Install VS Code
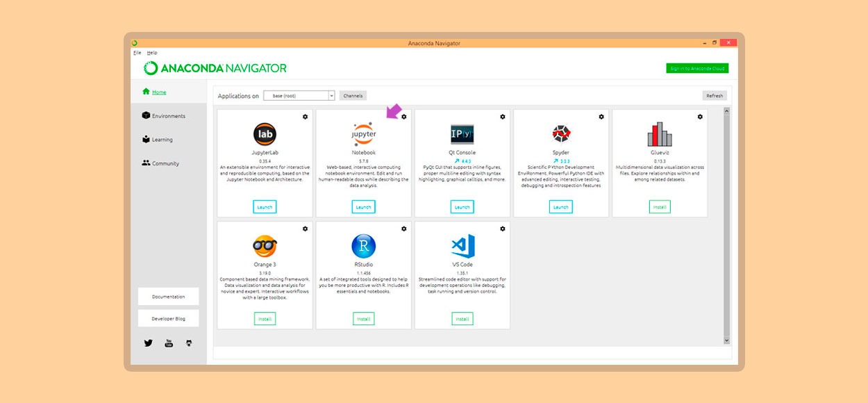The height and width of the screenshot is (403, 868). (x=462, y=319)
